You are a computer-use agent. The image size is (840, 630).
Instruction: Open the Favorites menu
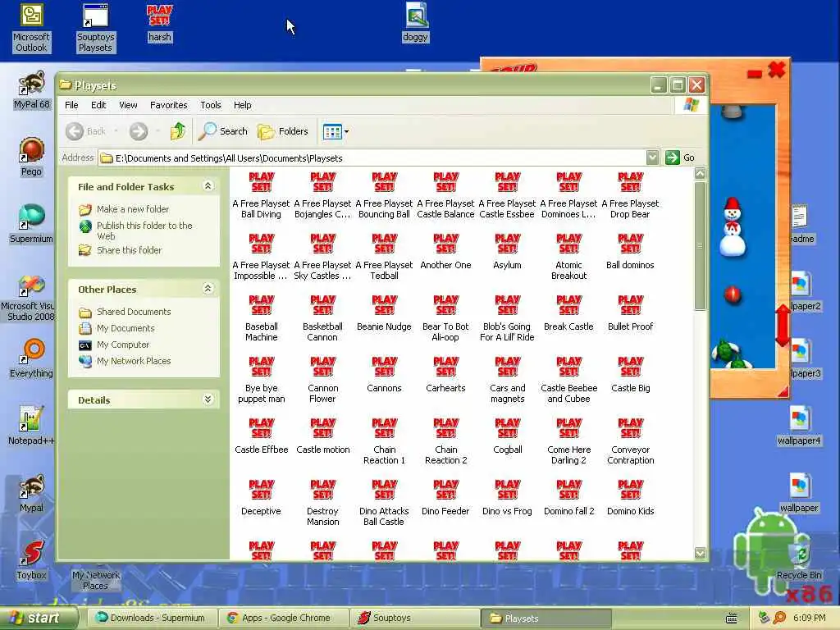(169, 105)
